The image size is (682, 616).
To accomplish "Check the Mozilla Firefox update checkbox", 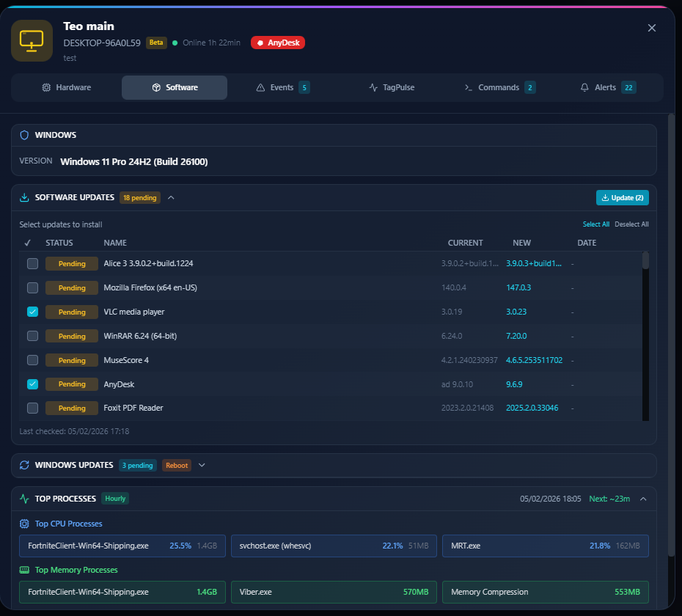I will tap(32, 287).
